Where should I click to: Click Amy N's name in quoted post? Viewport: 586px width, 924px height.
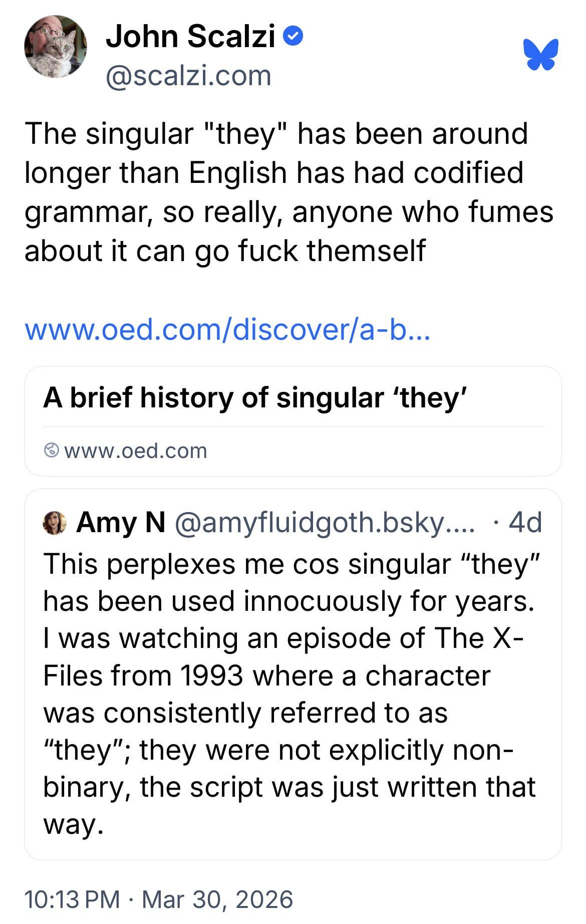(x=121, y=523)
